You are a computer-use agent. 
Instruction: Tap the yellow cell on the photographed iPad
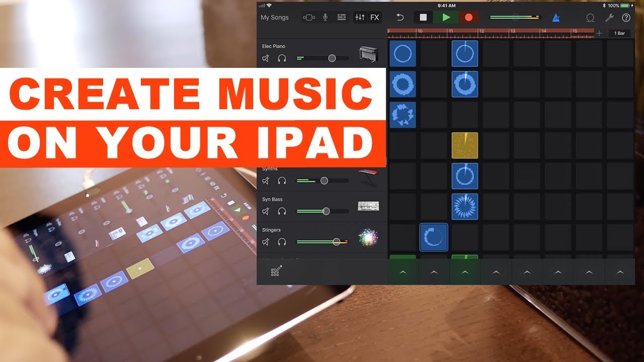(140, 268)
